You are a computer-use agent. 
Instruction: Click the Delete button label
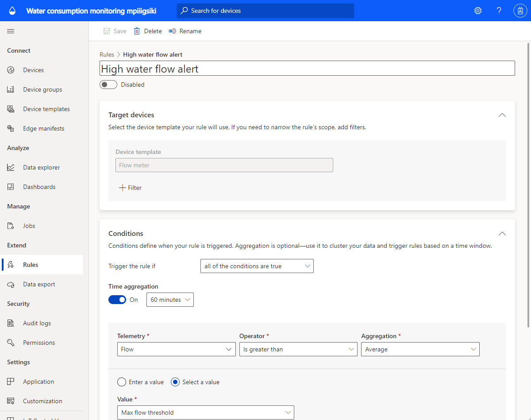click(153, 31)
